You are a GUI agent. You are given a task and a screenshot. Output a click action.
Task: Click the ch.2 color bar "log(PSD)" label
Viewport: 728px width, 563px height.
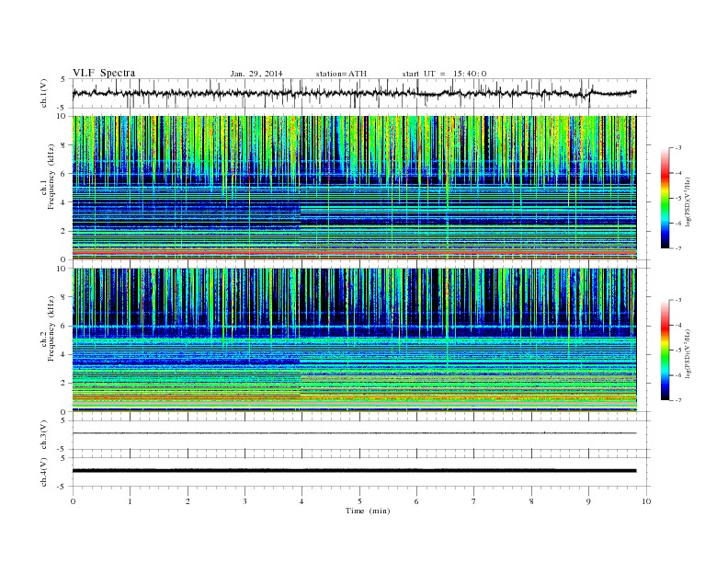688,353
